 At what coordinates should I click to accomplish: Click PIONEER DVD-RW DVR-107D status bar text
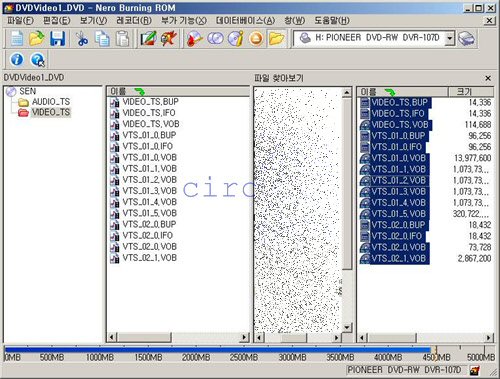click(x=404, y=370)
